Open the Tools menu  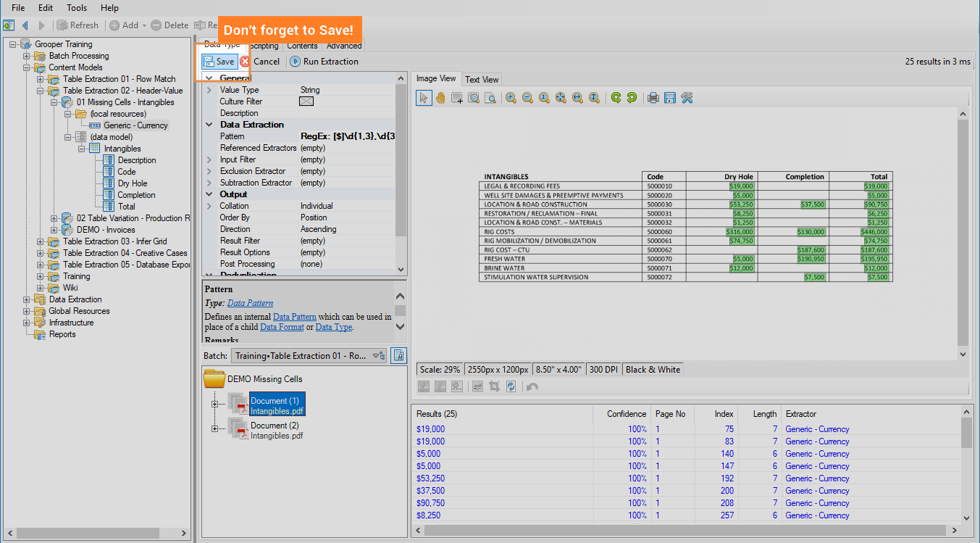77,8
